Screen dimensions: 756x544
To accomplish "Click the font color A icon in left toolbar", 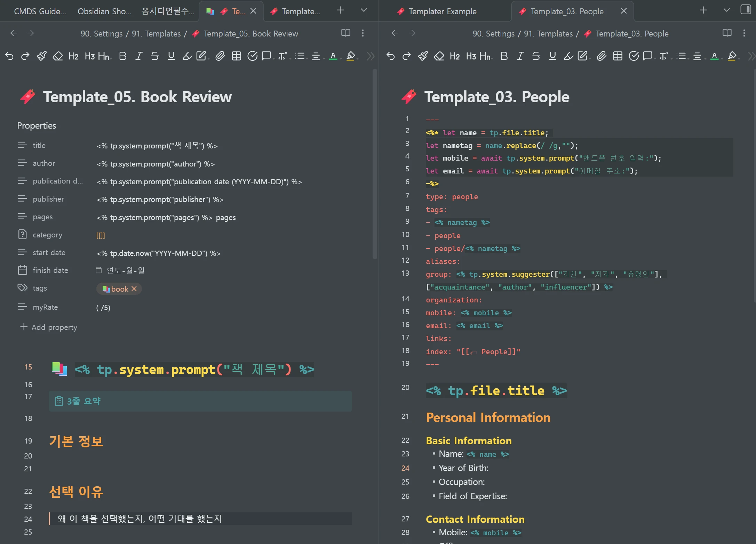I will [x=333, y=56].
